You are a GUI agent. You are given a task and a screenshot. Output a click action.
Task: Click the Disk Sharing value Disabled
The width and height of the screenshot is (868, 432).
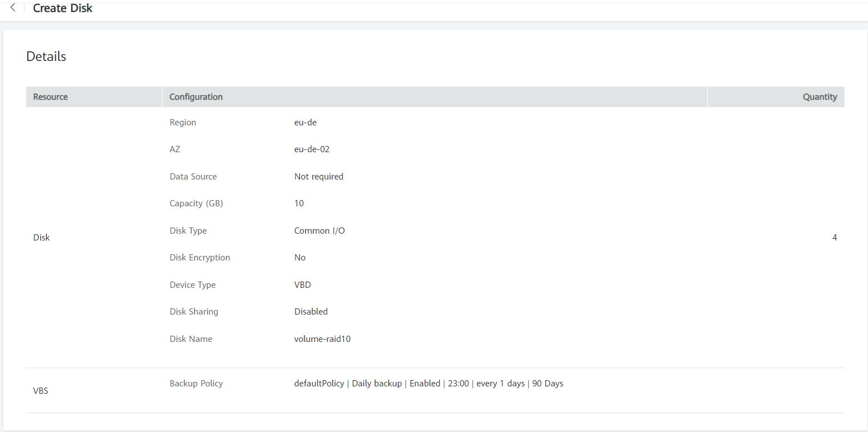(311, 311)
